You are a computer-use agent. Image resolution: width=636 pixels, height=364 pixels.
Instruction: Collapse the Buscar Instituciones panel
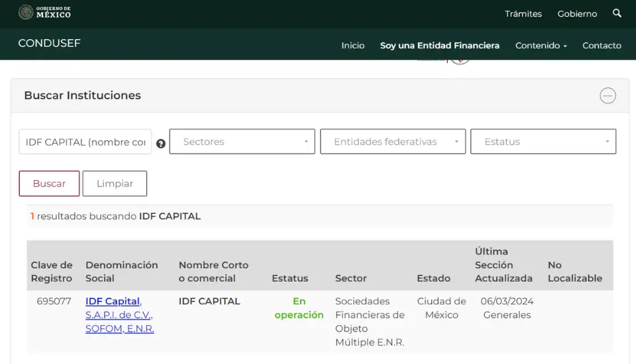pos(608,96)
